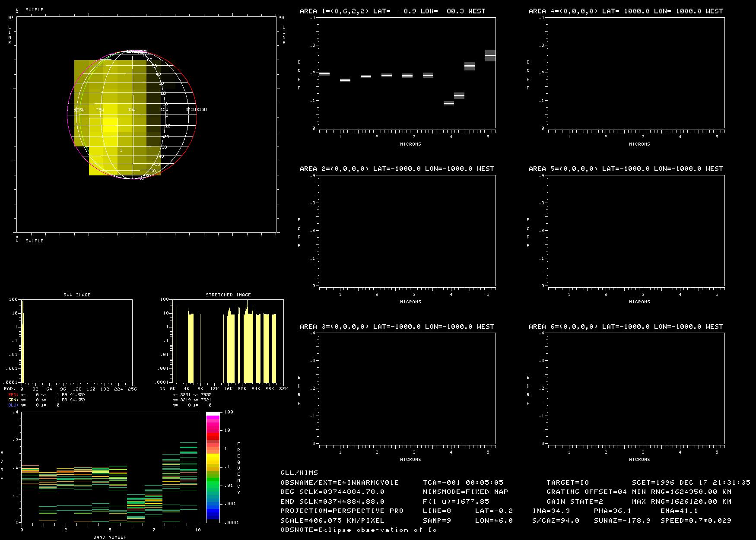This screenshot has width=756, height=540.
Task: Click inside the empty AREA 2 plot
Action: click(x=407, y=230)
